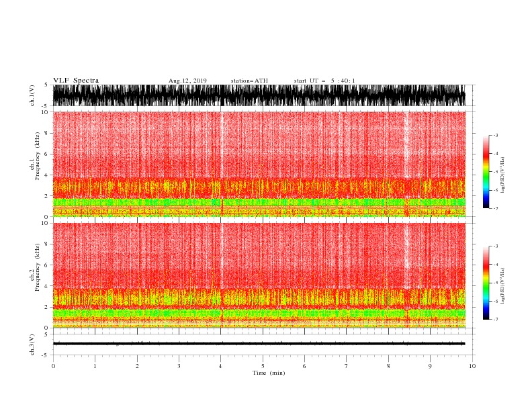Viewport: 532px width, 411px height.
Task: Click the "-5" tick on the lower colorbar
Action: pos(495,283)
